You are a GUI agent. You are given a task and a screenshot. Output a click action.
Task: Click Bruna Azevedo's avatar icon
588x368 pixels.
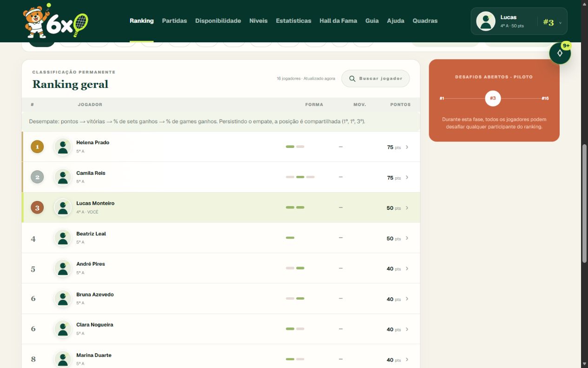[63, 299]
